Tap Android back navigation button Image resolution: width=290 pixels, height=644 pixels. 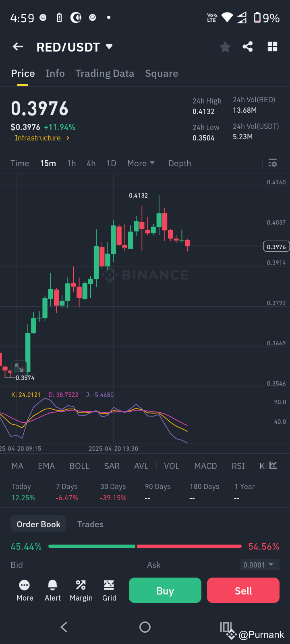pyautogui.click(x=64, y=627)
